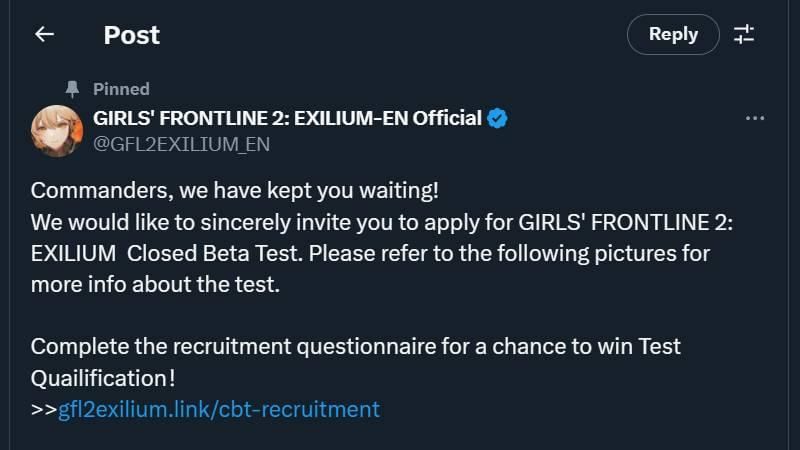The width and height of the screenshot is (800, 450).
Task: Click the "Complete the recruitment questionnaire" line
Action: click(x=355, y=347)
